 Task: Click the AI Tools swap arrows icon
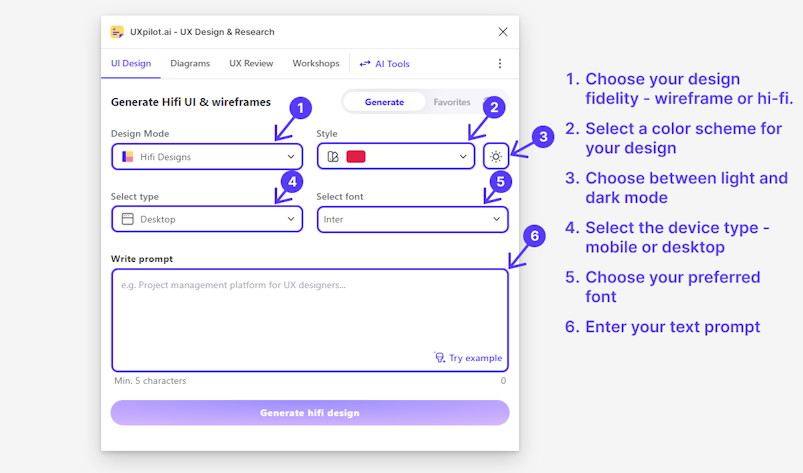coord(365,63)
